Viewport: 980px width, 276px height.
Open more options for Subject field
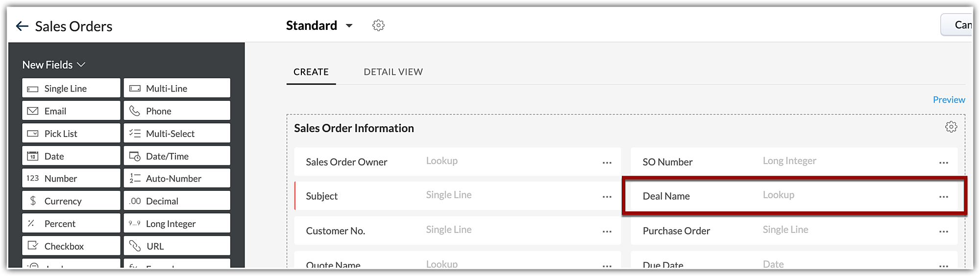pos(607,197)
